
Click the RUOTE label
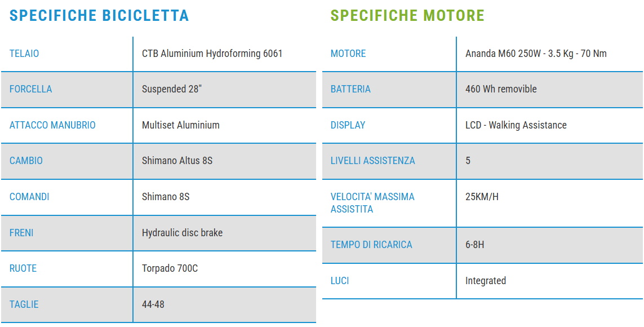pos(23,268)
